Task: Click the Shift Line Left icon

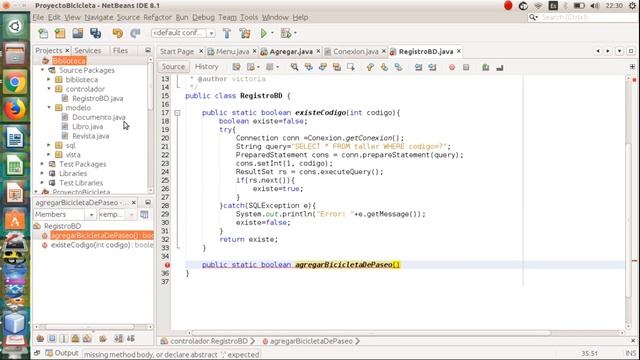Action: tap(418, 67)
